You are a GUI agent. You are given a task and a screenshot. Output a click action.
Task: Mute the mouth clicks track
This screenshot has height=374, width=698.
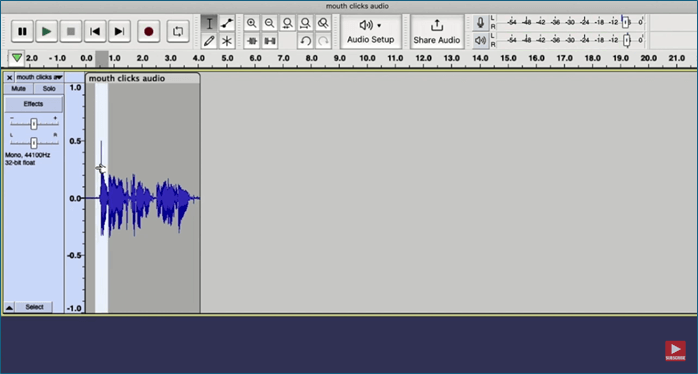[19, 89]
